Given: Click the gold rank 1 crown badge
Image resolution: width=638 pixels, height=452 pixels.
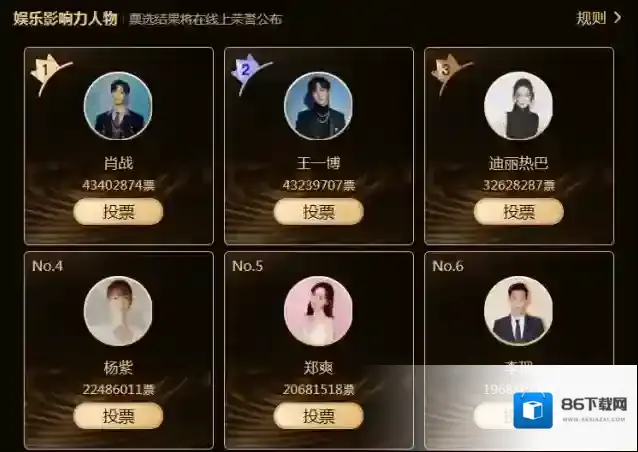Looking at the screenshot, I should pyautogui.click(x=48, y=73).
